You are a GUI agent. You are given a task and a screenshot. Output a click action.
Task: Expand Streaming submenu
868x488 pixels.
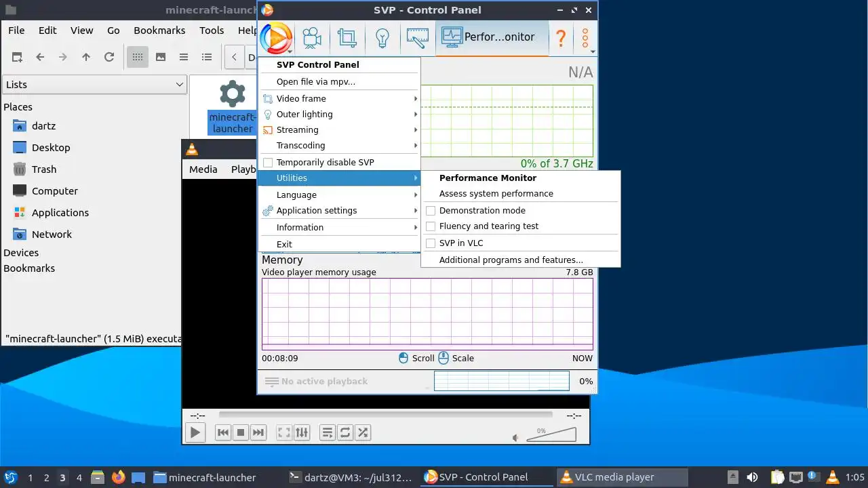(339, 130)
